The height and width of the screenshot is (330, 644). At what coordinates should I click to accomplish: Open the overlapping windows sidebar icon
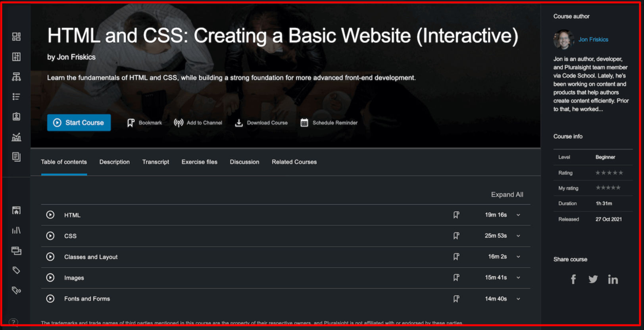pos(16,251)
